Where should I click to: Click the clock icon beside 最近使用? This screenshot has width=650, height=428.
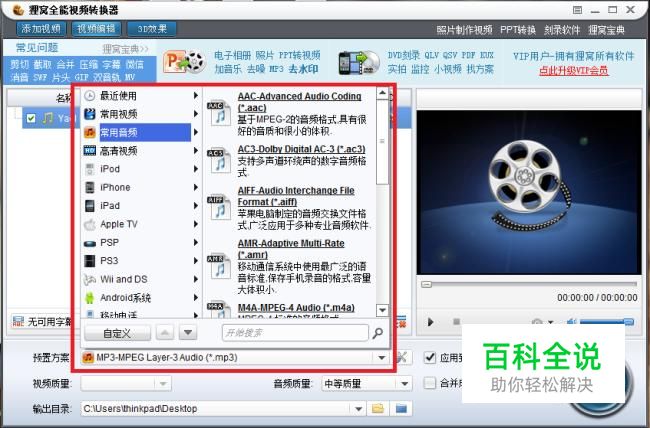(90, 96)
